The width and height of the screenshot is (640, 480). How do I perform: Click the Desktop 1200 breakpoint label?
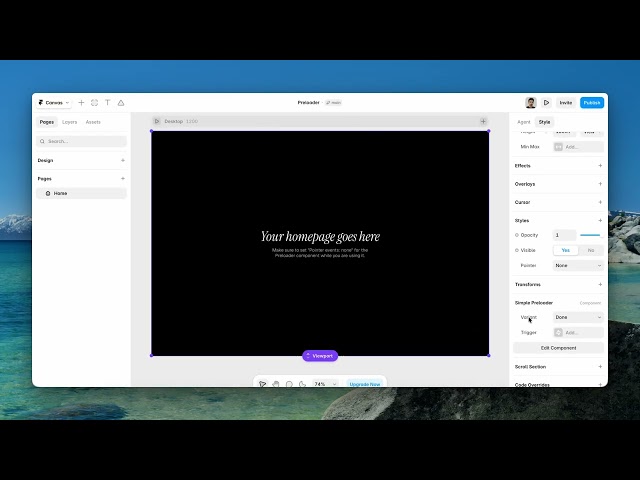[x=181, y=121]
